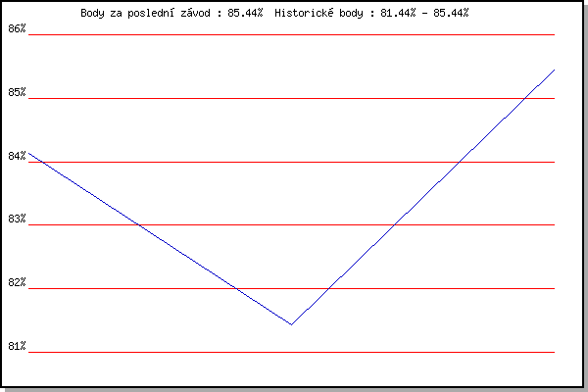Select the blue line's left starting point
588x392 pixels.
coord(29,153)
